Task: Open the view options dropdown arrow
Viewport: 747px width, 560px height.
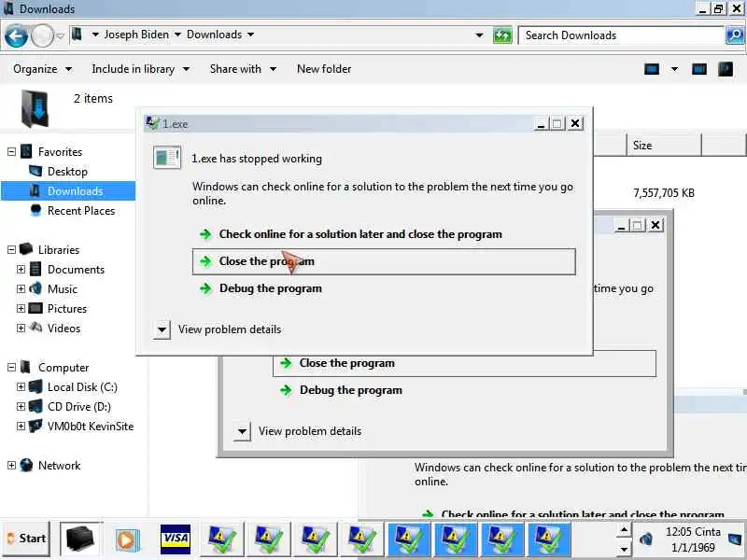Action: coord(674,69)
